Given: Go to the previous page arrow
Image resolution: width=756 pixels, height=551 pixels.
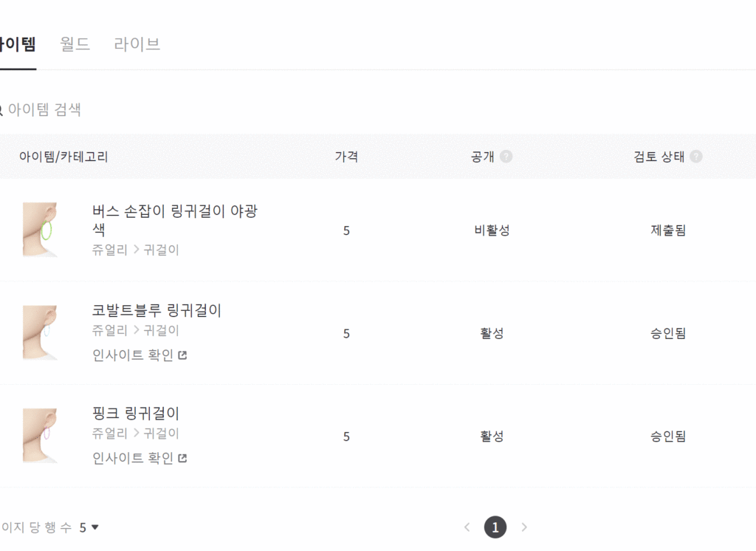Looking at the screenshot, I should coord(467,527).
